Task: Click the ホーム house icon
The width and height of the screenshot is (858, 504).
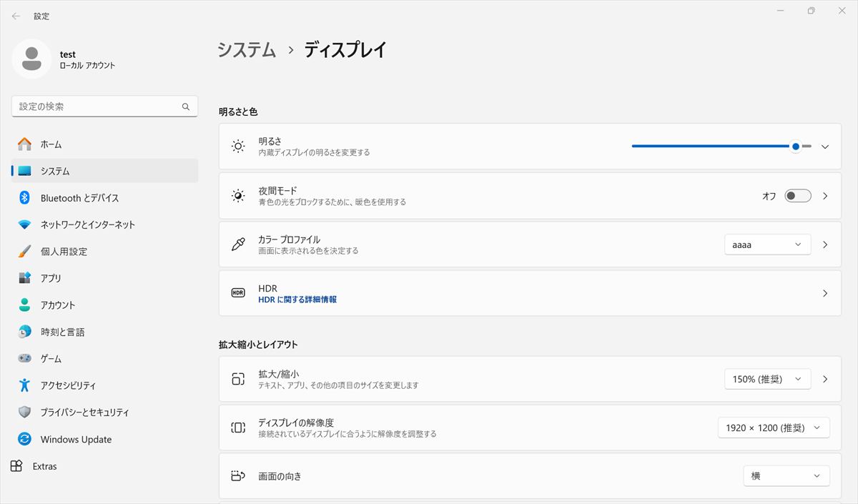Action: (x=25, y=144)
